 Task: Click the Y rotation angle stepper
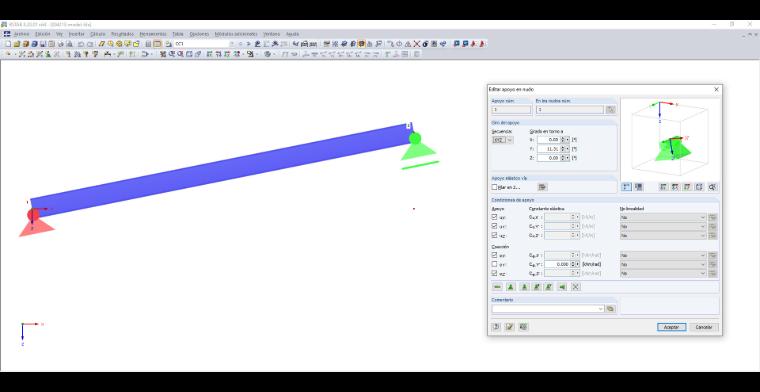(x=562, y=149)
